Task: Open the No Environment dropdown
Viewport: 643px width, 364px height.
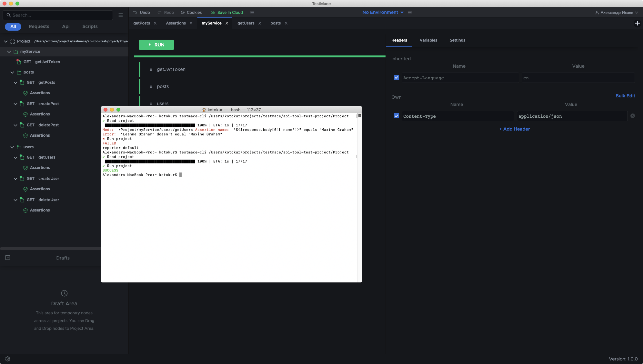Action: 383,13
